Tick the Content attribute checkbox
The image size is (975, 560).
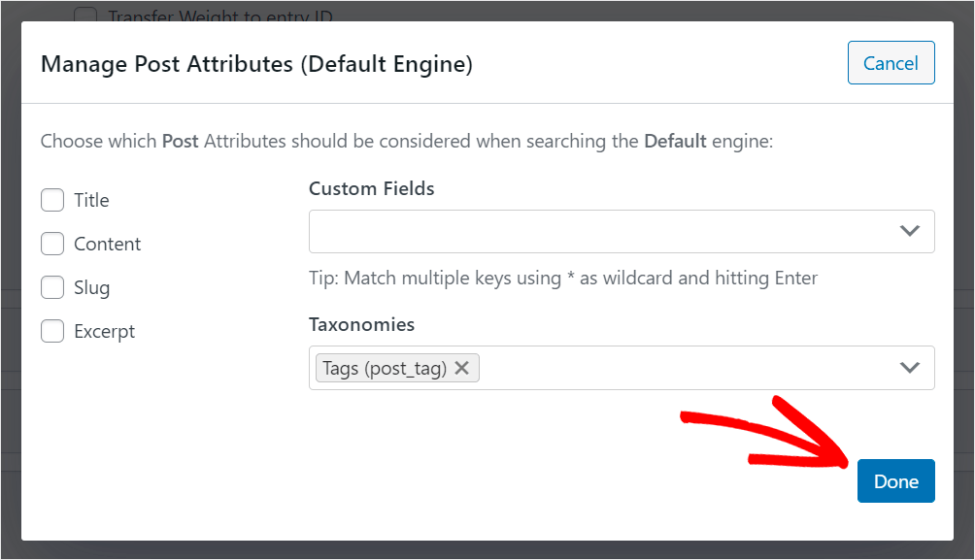click(x=52, y=244)
